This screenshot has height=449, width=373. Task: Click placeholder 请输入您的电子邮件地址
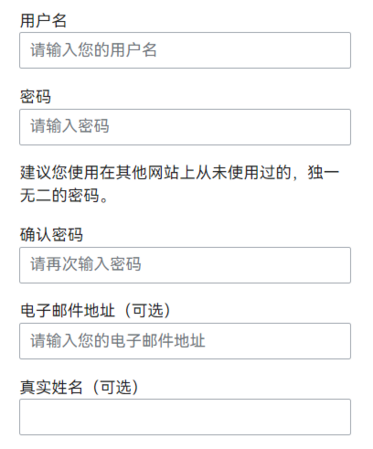[118, 341]
